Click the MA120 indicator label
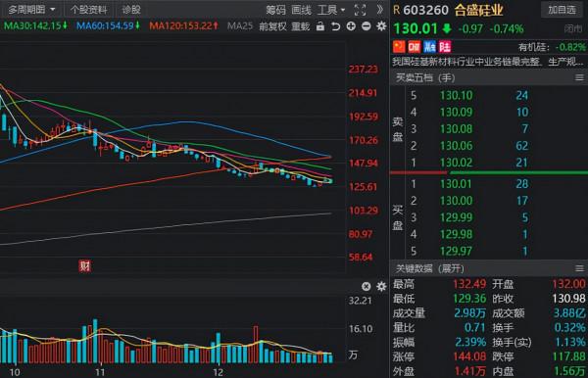588x378 pixels. click(x=183, y=25)
